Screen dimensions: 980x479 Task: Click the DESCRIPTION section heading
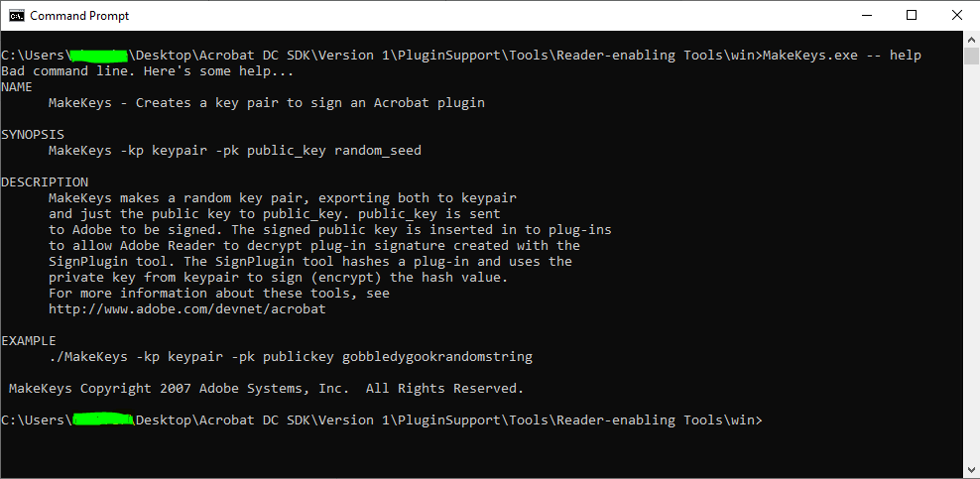point(45,182)
